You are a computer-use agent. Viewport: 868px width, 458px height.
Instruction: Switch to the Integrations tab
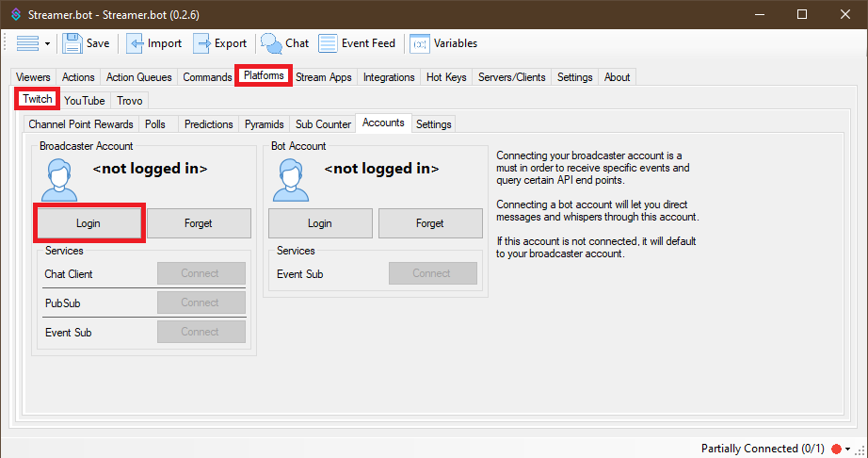coord(389,77)
